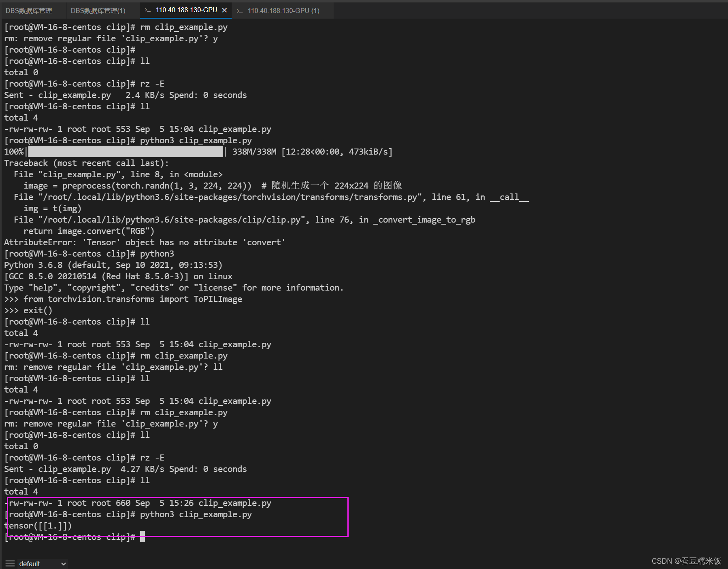Select the 'Python 3.6.8' version line
This screenshot has width=728, height=569.
113,265
